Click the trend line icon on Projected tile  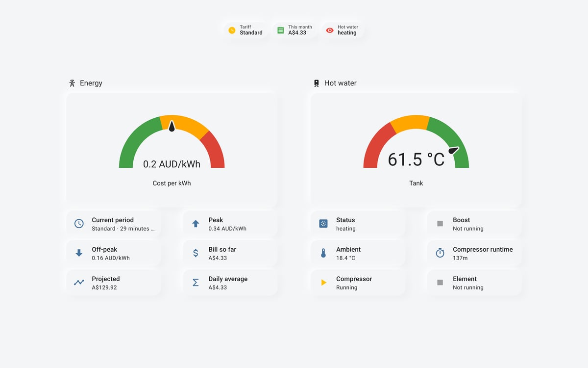click(x=79, y=283)
